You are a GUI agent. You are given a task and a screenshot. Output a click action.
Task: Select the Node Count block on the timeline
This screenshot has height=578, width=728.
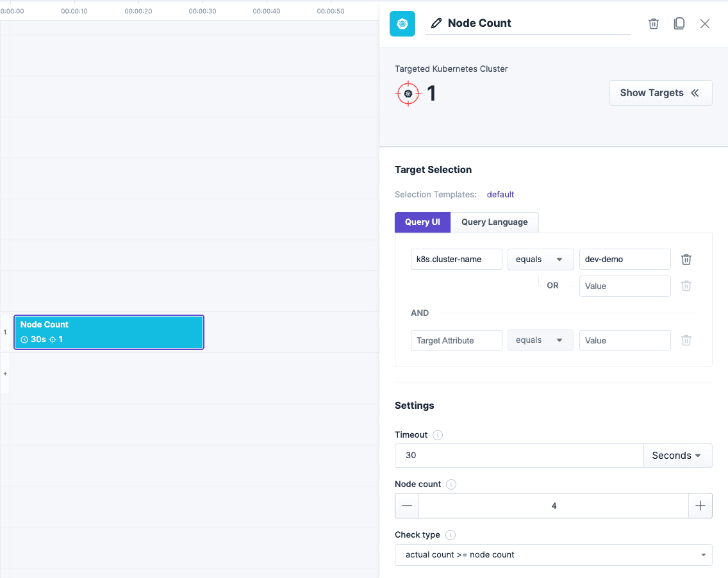click(x=108, y=332)
